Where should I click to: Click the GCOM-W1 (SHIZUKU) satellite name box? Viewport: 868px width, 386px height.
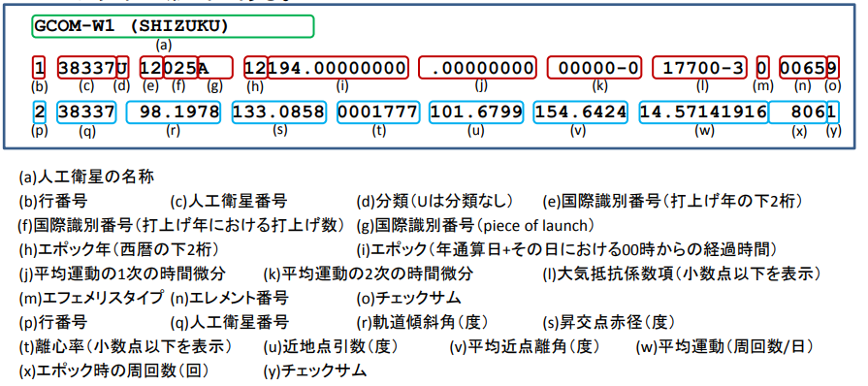click(x=174, y=26)
